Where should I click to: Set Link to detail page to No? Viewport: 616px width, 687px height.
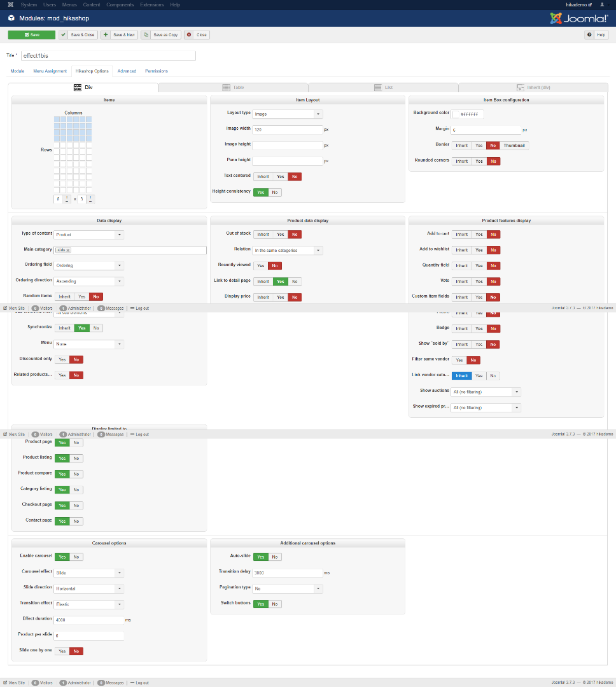[295, 282]
